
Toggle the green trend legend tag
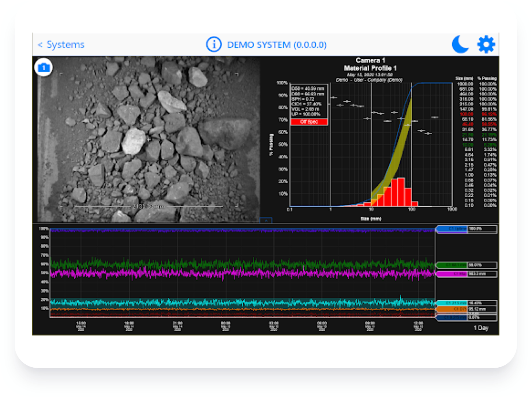(452, 265)
